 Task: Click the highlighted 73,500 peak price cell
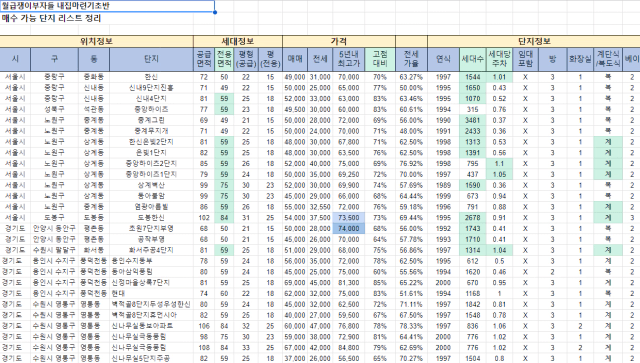[349, 218]
